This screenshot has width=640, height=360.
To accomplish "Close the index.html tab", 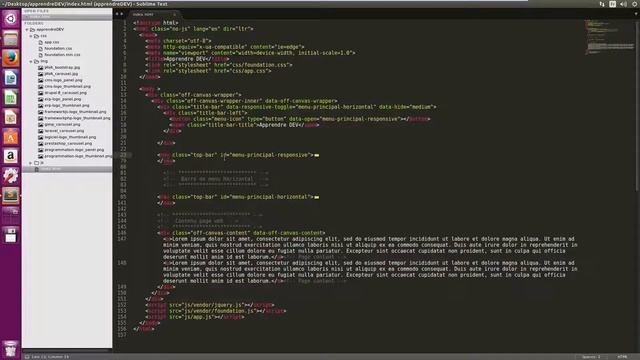I will click(175, 14).
